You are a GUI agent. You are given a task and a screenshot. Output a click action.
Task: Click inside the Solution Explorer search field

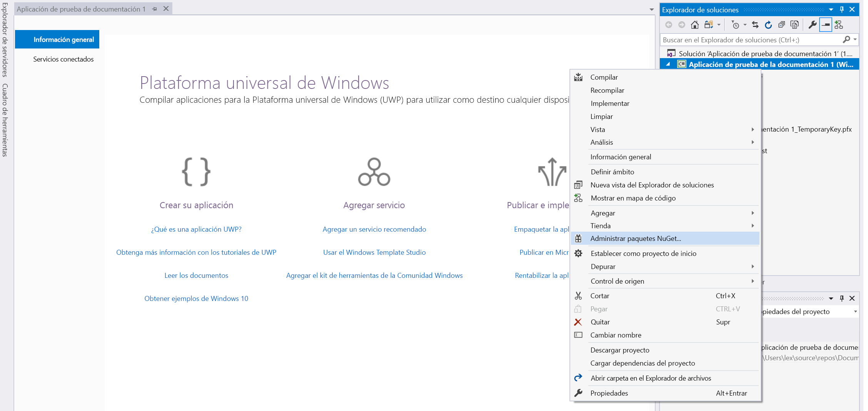(x=750, y=39)
